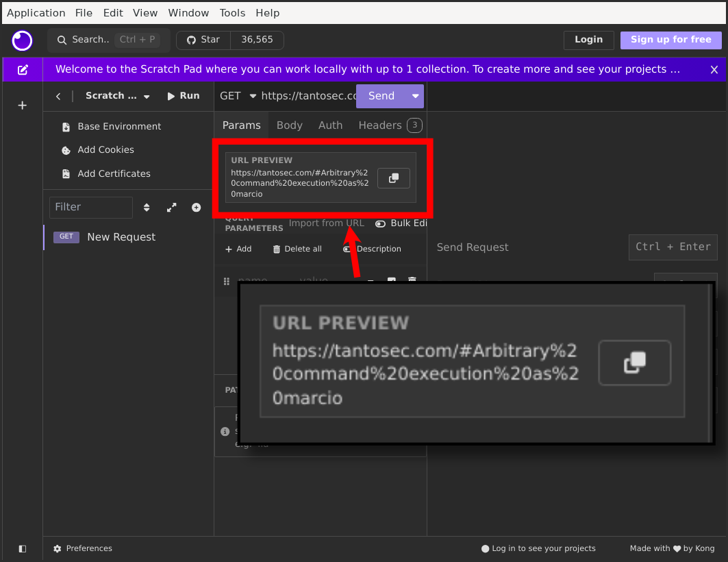Open the Send options dropdown arrow
728x562 pixels.
click(x=415, y=96)
